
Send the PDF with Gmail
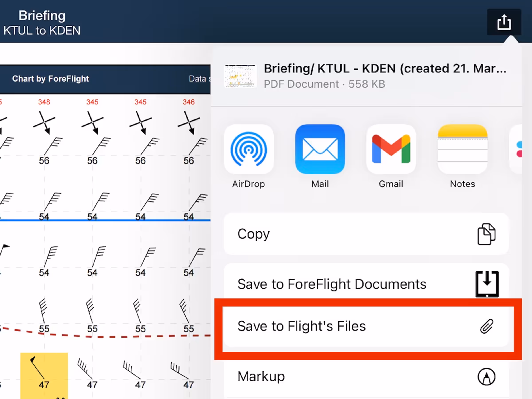(x=391, y=149)
